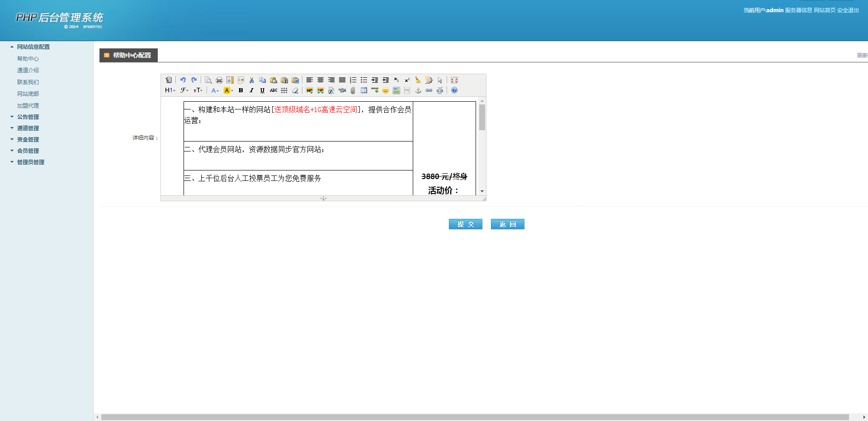Insert a horizontal rule line
Image resolution: width=868 pixels, height=421 pixels.
point(375,90)
